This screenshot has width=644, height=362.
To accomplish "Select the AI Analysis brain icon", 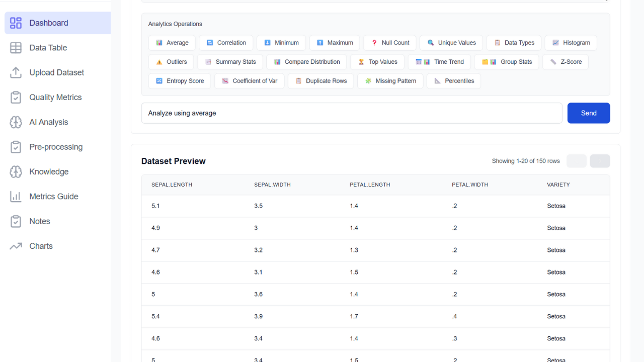I will (16, 122).
